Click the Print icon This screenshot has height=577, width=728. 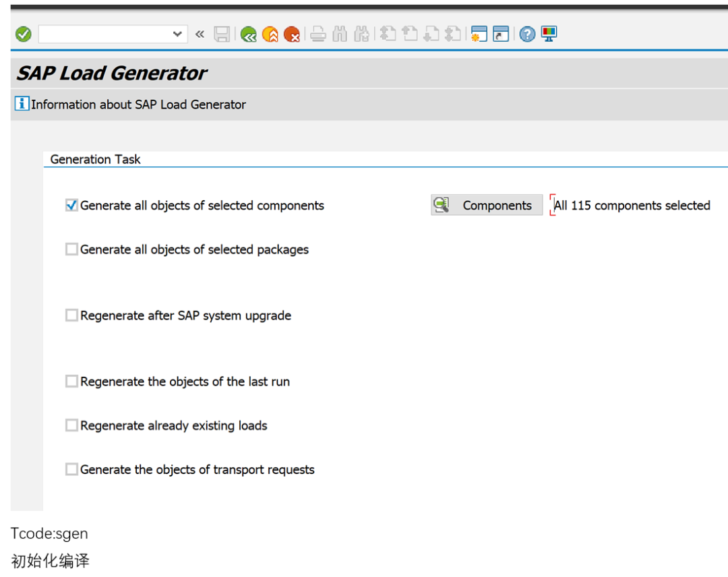click(318, 34)
